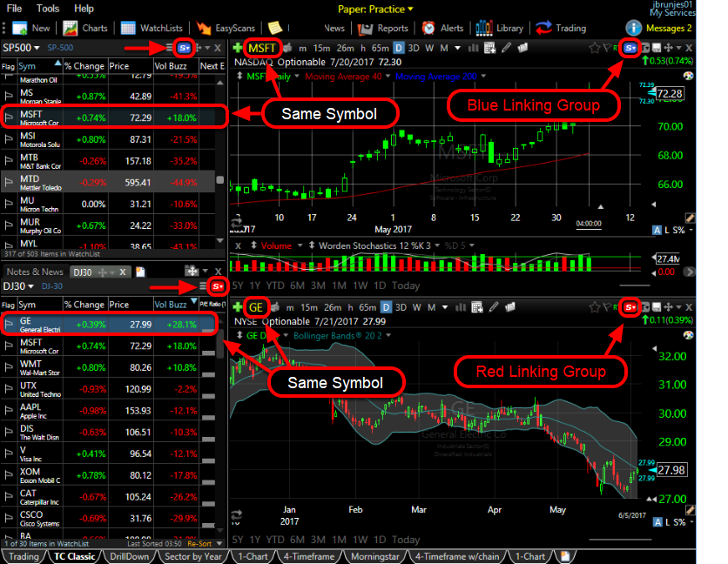Open the New window toolbar icon
Viewport: 728px width, 564px height.
(x=20, y=29)
